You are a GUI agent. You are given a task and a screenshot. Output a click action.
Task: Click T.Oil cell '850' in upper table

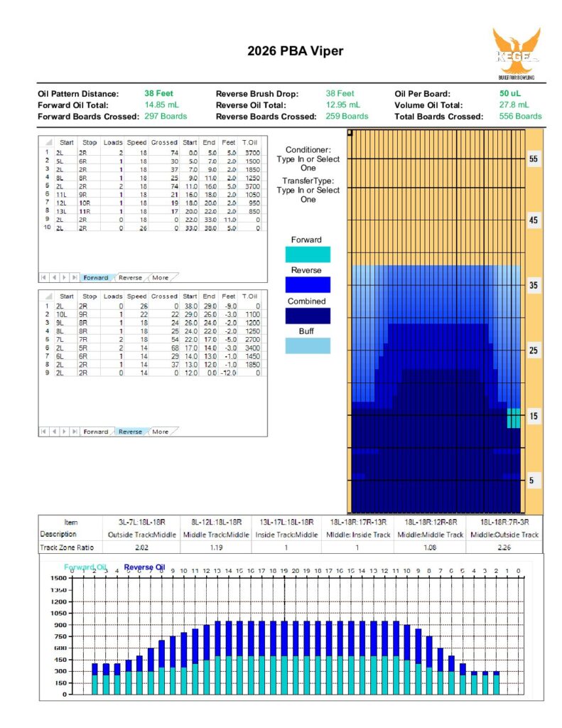click(x=254, y=212)
